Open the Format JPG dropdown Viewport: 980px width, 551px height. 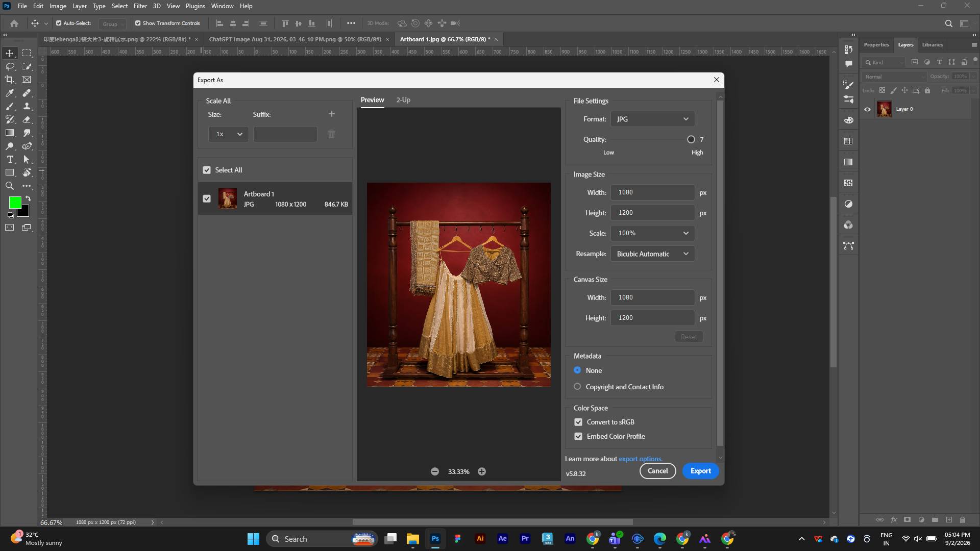pos(653,119)
